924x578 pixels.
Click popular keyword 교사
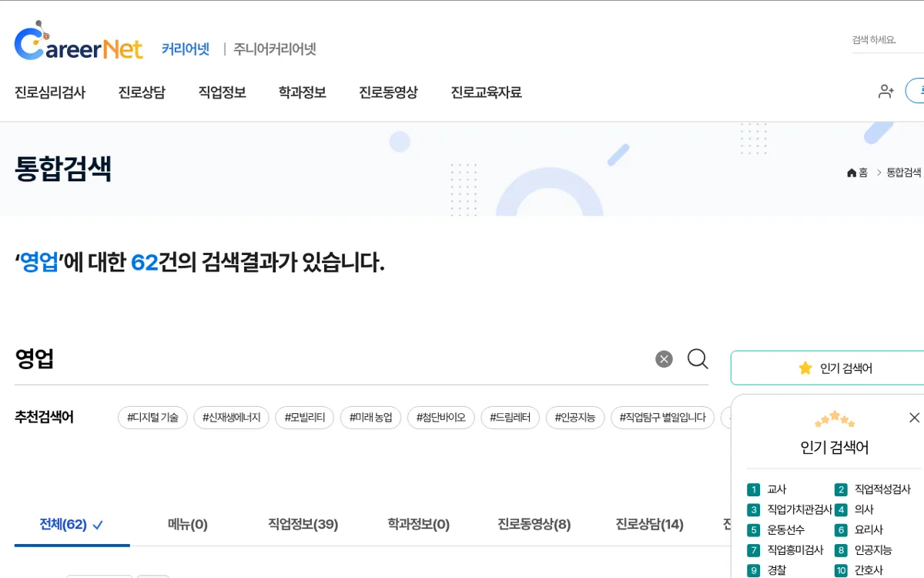pyautogui.click(x=777, y=489)
